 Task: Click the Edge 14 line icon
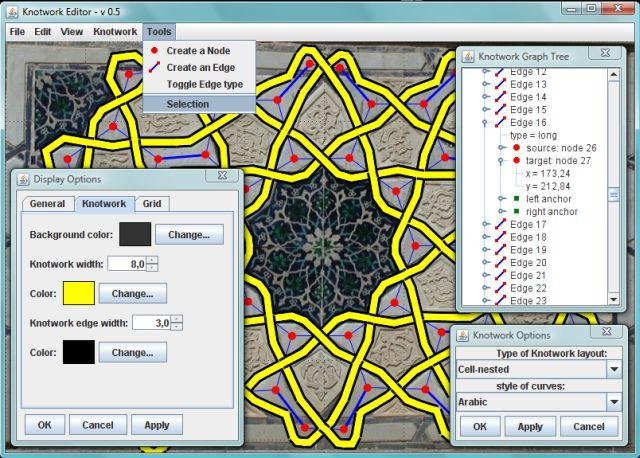click(500, 97)
